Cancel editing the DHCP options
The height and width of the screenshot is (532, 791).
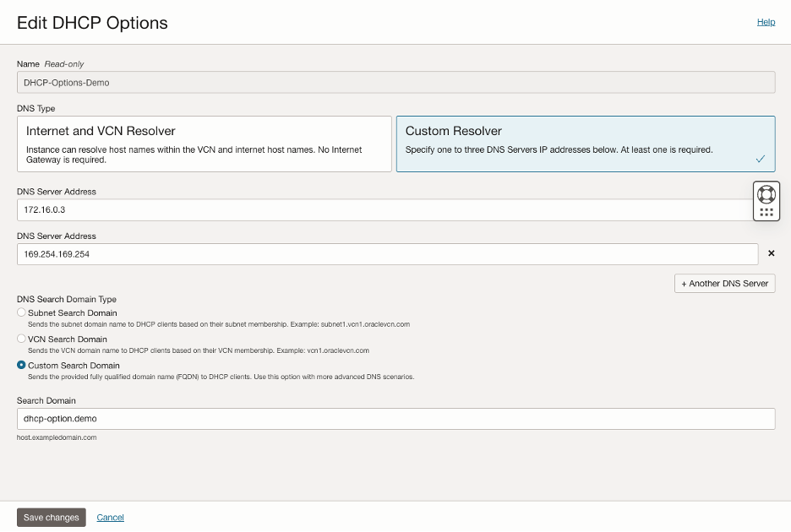click(x=111, y=518)
